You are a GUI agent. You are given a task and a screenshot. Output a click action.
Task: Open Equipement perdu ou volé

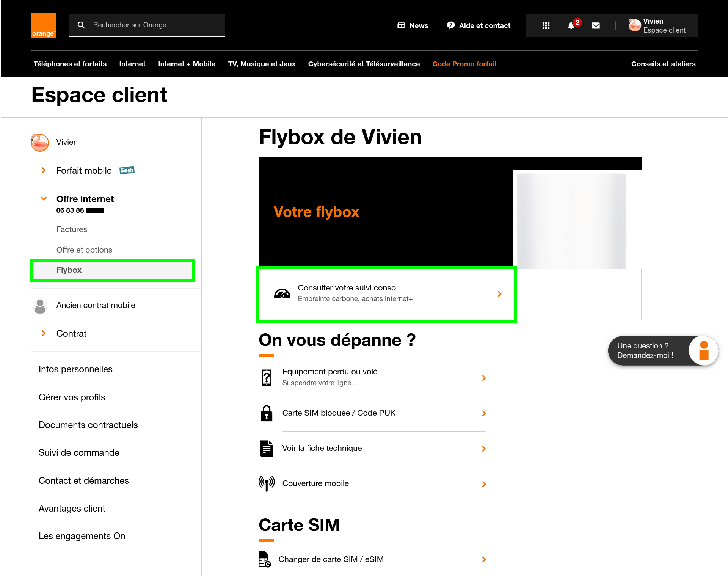pyautogui.click(x=372, y=378)
